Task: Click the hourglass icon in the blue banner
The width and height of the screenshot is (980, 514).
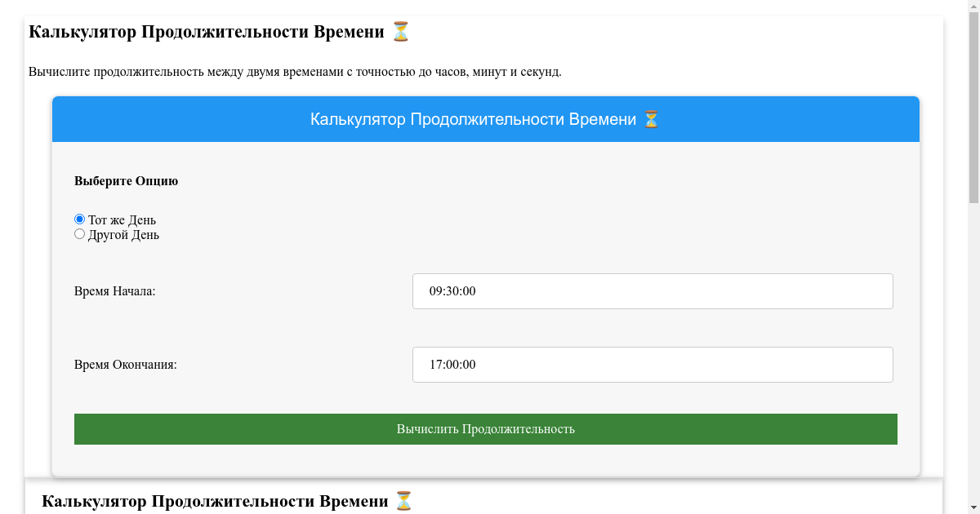Action: click(x=650, y=120)
